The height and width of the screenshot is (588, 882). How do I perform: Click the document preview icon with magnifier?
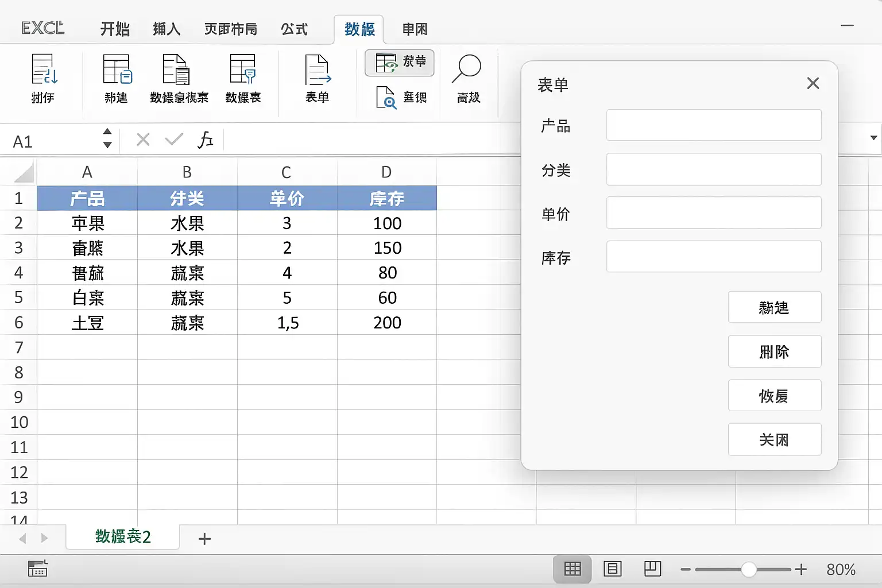[386, 97]
